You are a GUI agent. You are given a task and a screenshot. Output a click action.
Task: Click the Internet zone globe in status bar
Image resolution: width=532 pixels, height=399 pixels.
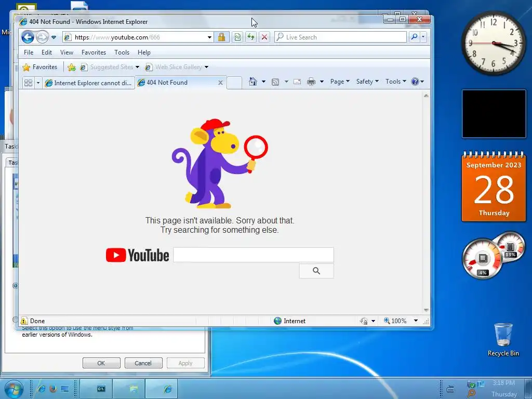[277, 321]
